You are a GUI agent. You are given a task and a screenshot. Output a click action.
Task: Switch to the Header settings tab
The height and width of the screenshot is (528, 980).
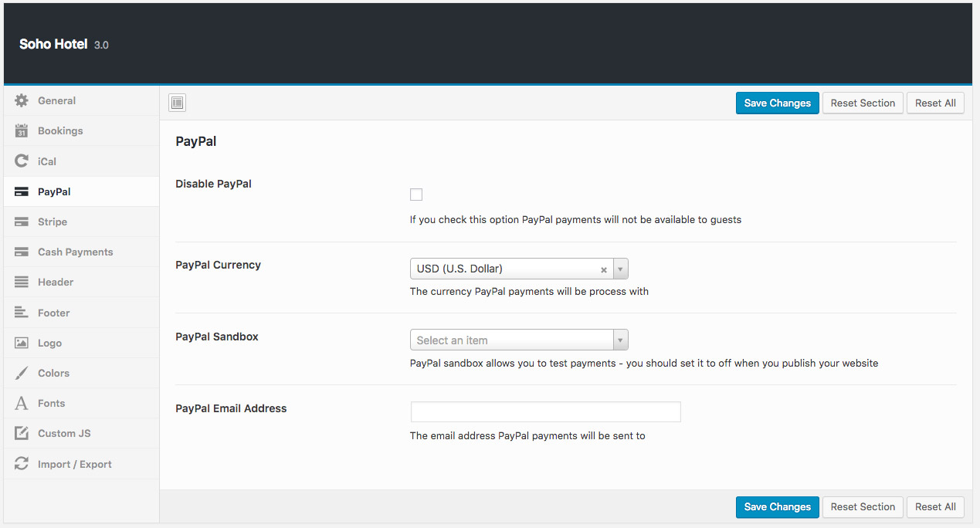[x=56, y=282]
